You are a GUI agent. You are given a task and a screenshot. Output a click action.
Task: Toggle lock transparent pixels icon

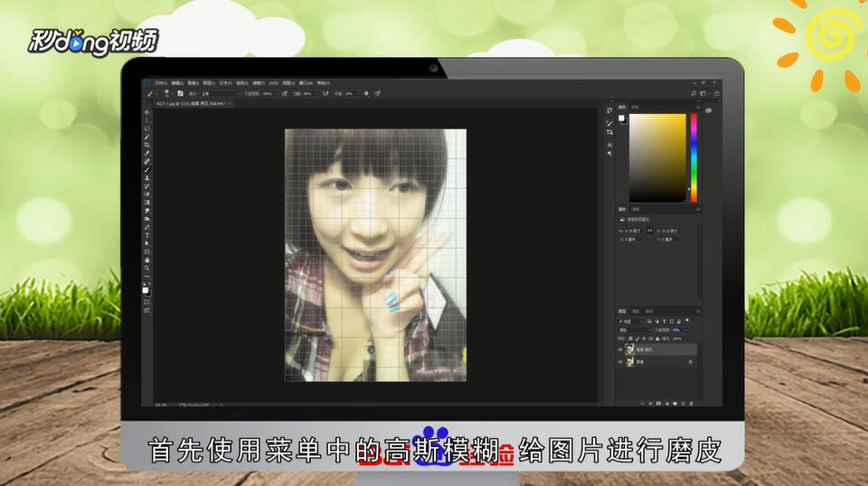(x=630, y=338)
